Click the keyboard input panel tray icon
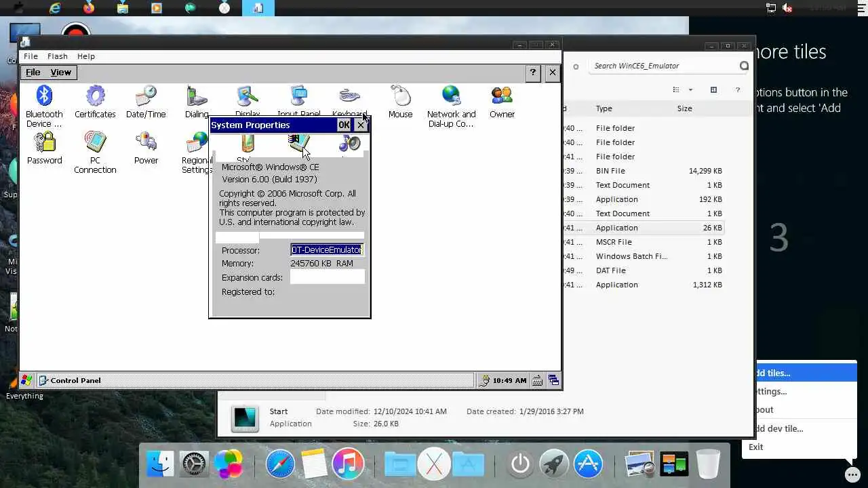Image resolution: width=868 pixels, height=488 pixels. (x=537, y=380)
